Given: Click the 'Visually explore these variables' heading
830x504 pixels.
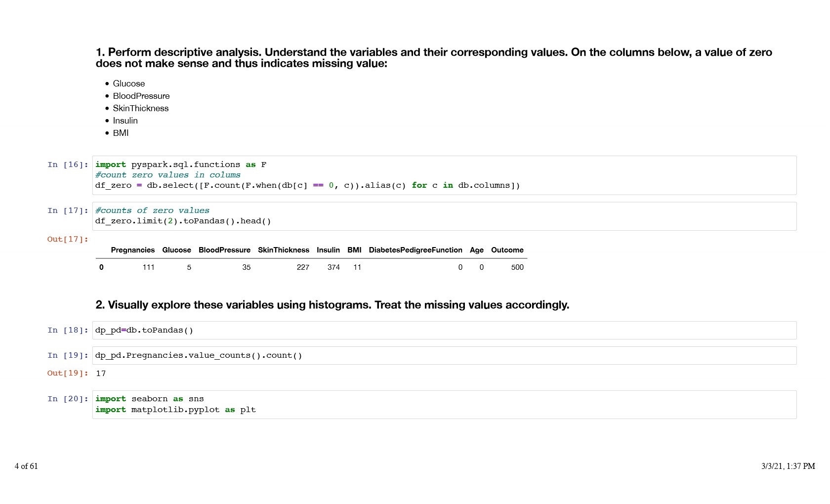Looking at the screenshot, I should pyautogui.click(x=332, y=305).
